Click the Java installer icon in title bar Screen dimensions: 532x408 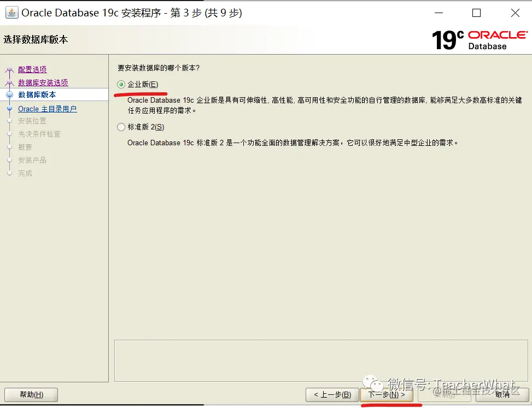pyautogui.click(x=12, y=13)
